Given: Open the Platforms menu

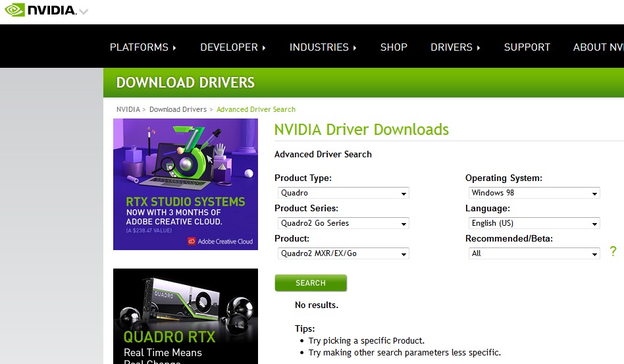Looking at the screenshot, I should click(143, 47).
